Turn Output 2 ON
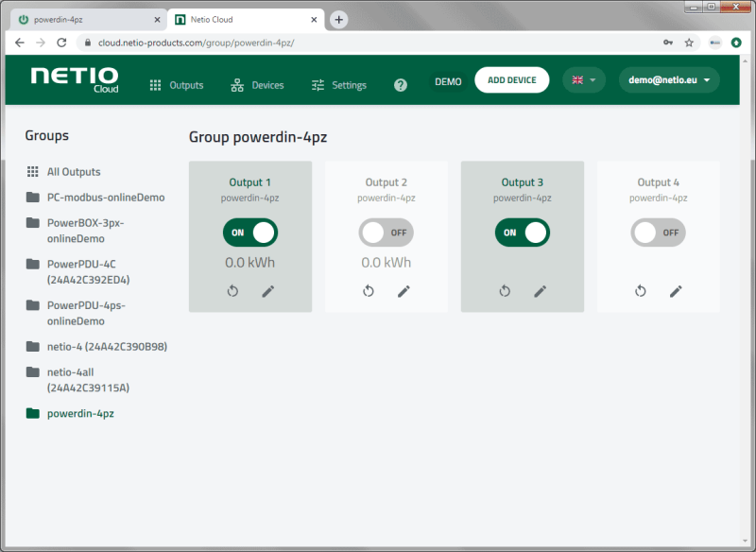The width and height of the screenshot is (756, 552). 386,233
